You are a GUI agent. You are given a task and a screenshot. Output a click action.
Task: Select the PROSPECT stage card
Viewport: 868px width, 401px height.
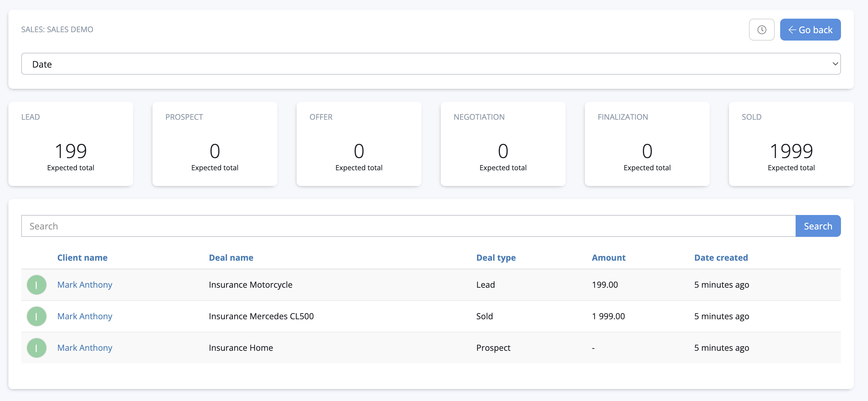click(x=215, y=144)
